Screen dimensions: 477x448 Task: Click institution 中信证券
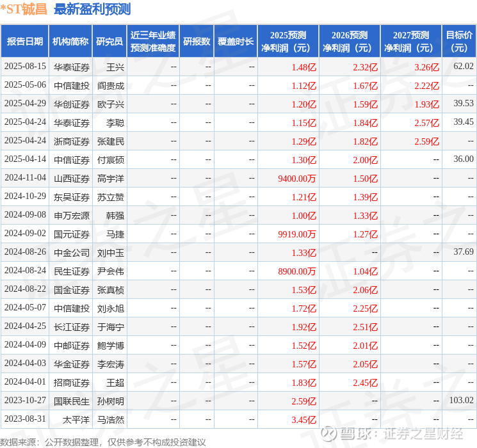click(72, 160)
